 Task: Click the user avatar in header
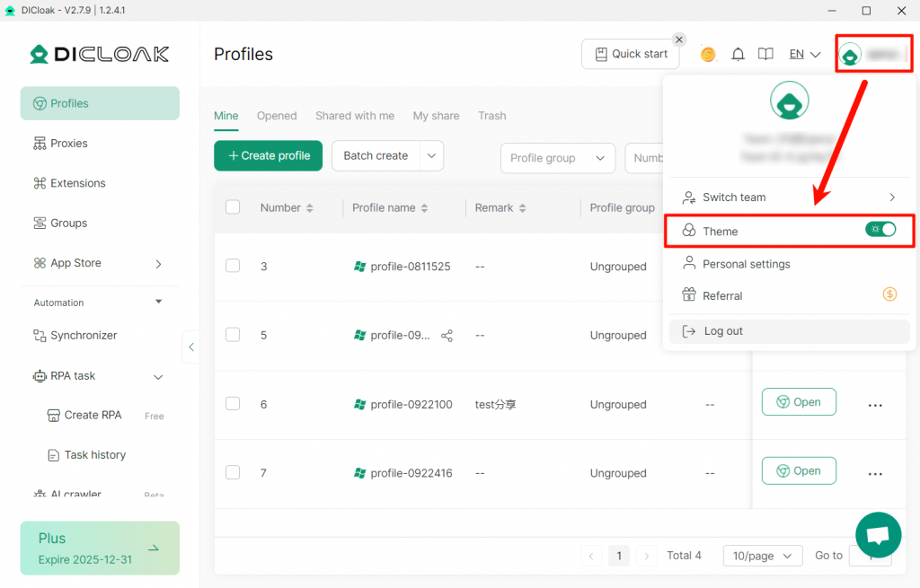pos(850,56)
